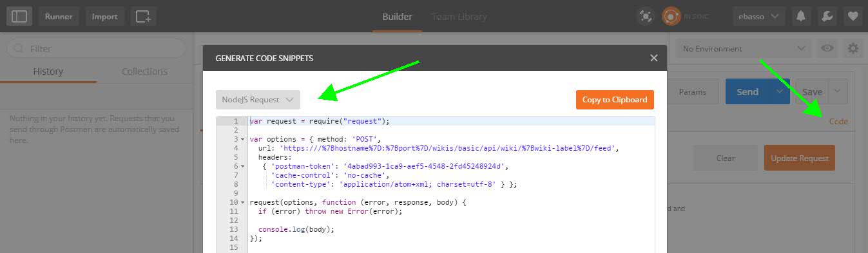Click the orange In Sync status icon
Viewport: 868px width, 253px height.
click(671, 16)
